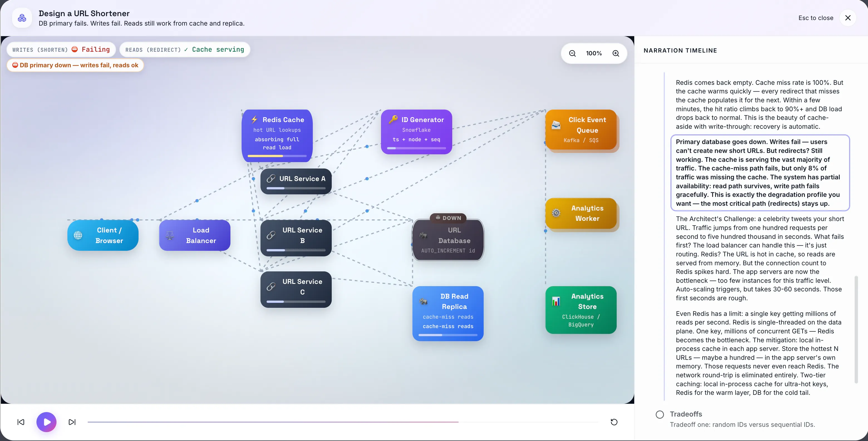Click the DOWN badge above URL Database
The width and height of the screenshot is (868, 441).
tap(448, 218)
